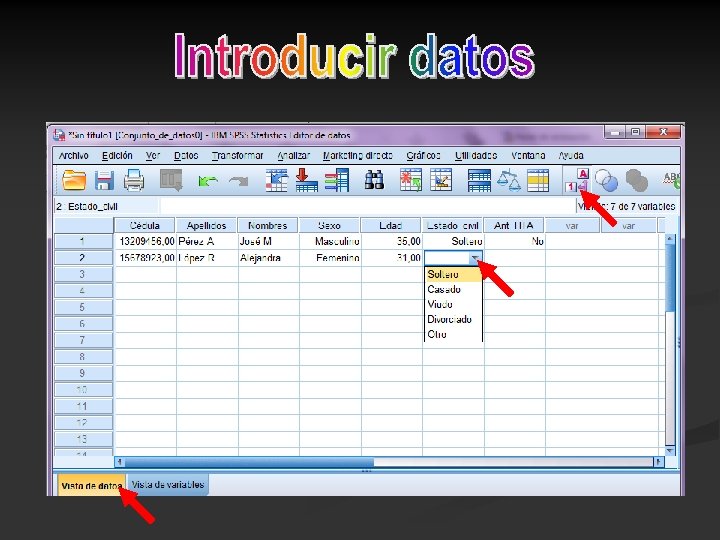Open a data file with folder icon
The height and width of the screenshot is (540, 720).
click(x=74, y=180)
